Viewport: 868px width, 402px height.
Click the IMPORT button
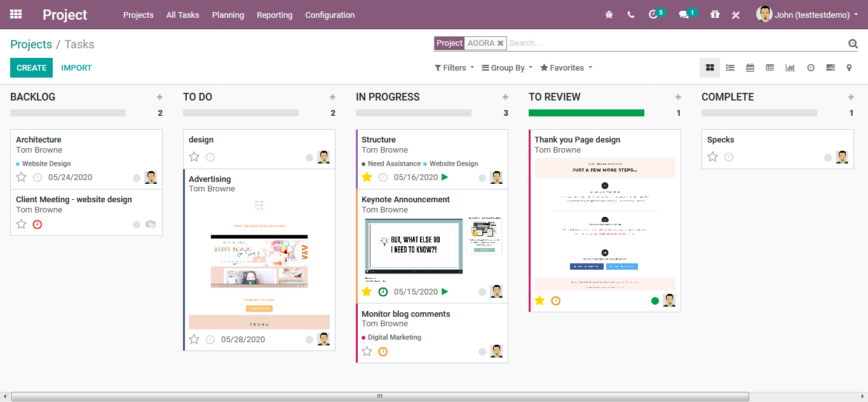click(76, 67)
